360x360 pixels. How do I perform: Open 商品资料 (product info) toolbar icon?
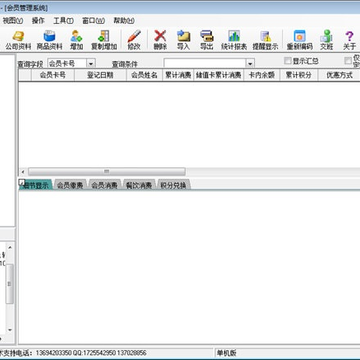[49, 40]
